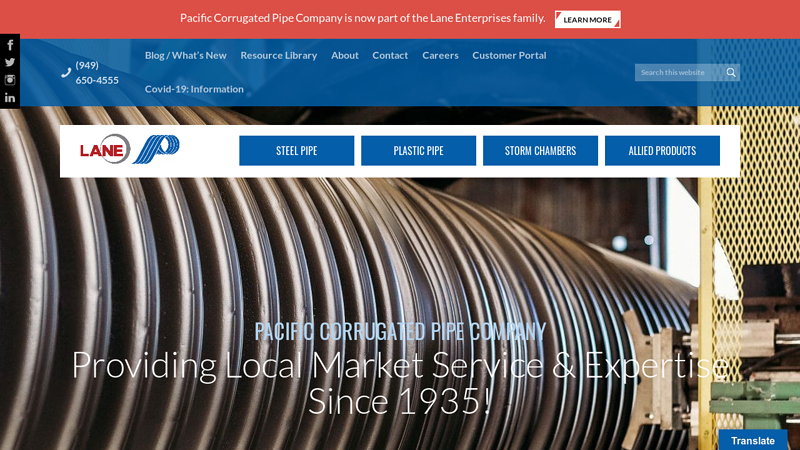Open the Storm Chambers section
The image size is (800, 450).
(540, 151)
